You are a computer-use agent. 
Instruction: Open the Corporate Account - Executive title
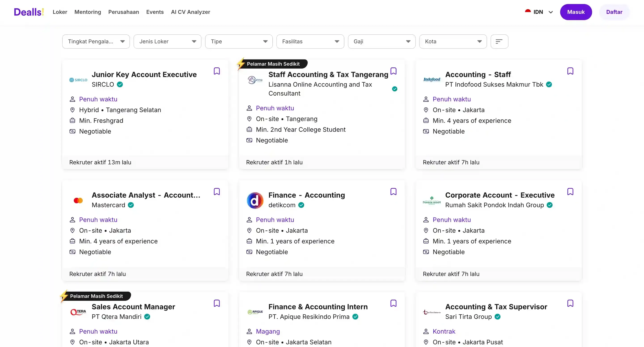[x=500, y=195]
